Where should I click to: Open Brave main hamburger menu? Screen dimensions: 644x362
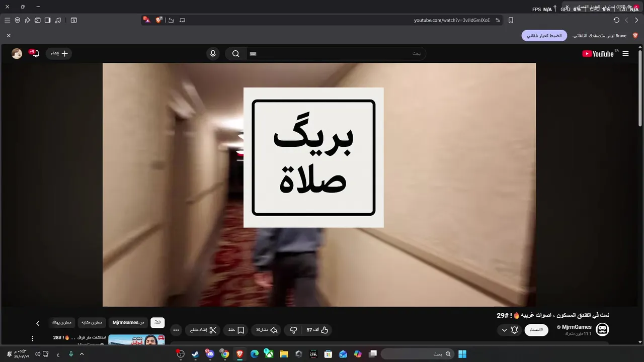(x=7, y=20)
